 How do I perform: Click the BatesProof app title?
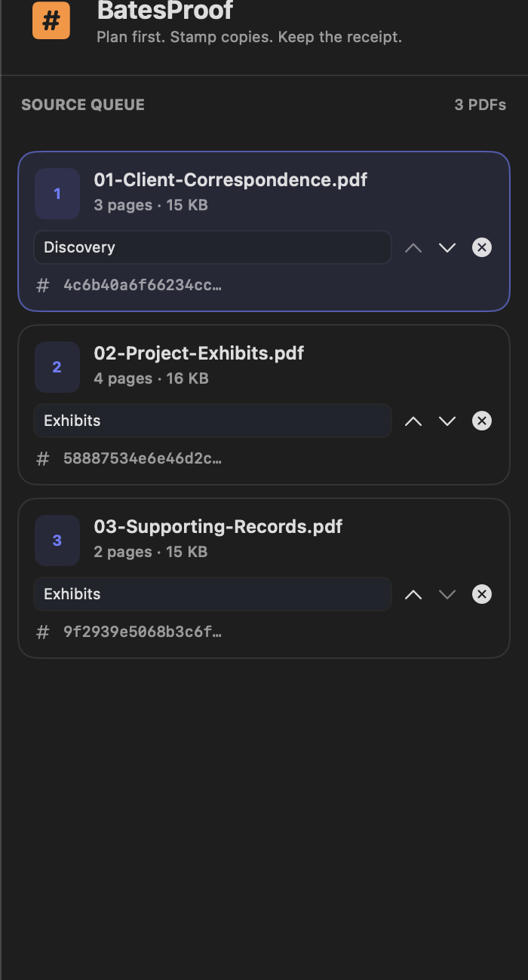pos(165,11)
